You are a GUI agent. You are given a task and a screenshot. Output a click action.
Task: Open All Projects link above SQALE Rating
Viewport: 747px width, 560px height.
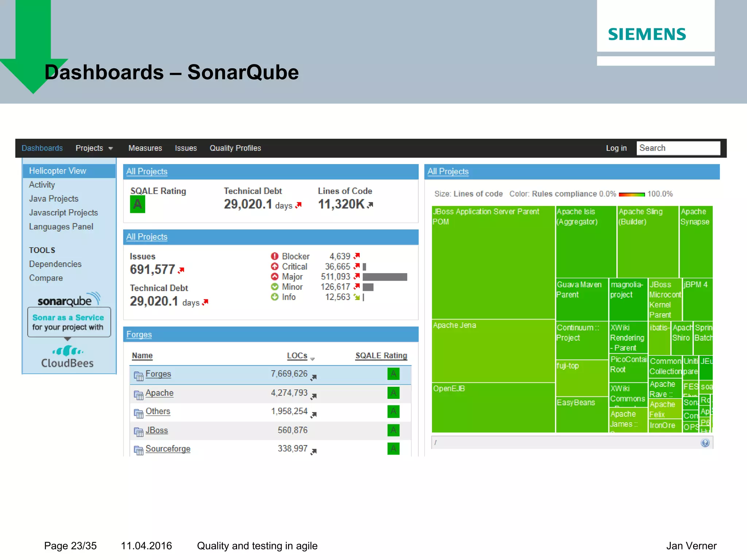coord(147,171)
